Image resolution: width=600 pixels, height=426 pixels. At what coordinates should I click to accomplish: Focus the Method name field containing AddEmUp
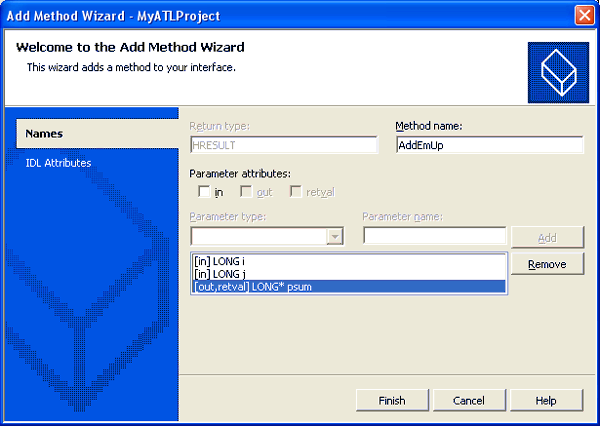point(488,145)
